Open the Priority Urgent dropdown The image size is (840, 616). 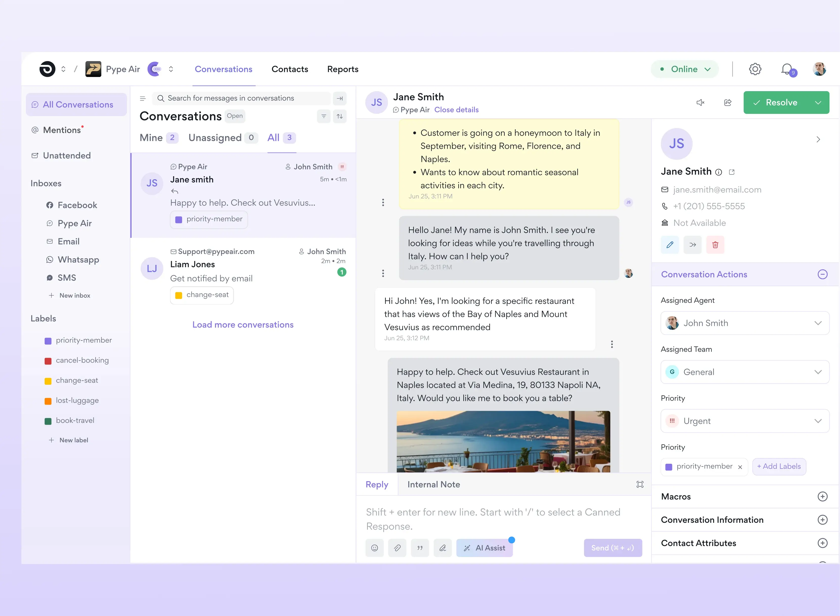tap(745, 421)
